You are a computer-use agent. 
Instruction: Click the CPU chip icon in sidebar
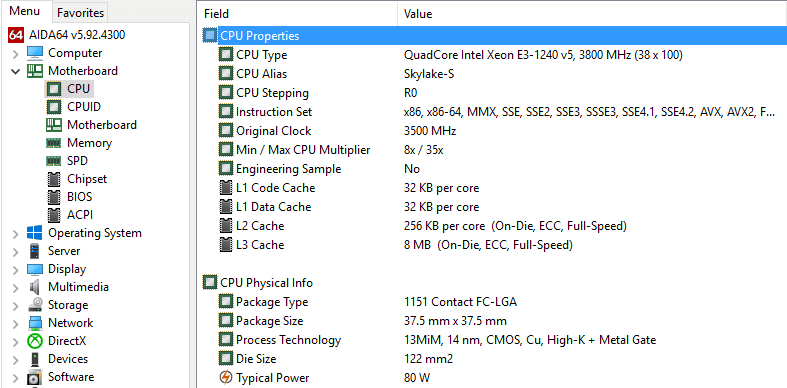[x=54, y=89]
